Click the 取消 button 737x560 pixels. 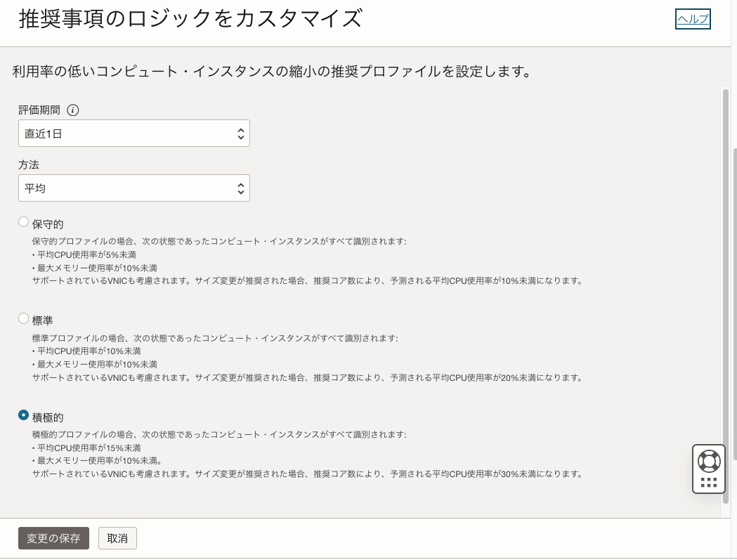(x=117, y=538)
